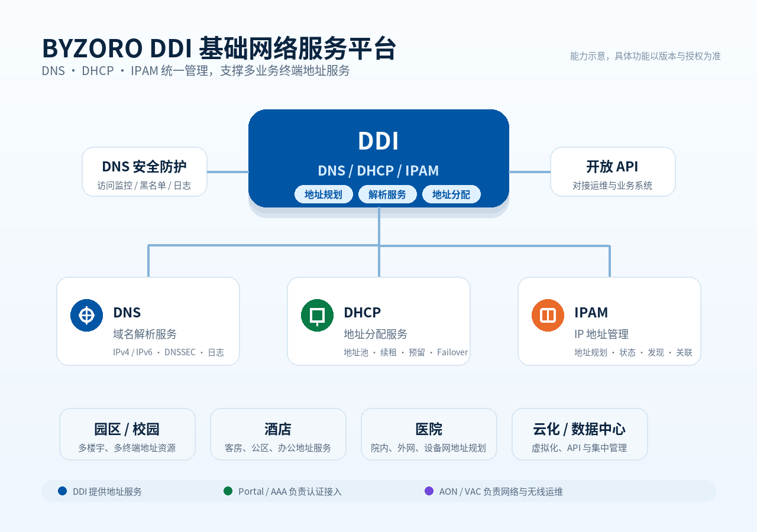Select the 地址规划 pill in the DDI box
This screenshot has height=532, width=757.
[323, 194]
